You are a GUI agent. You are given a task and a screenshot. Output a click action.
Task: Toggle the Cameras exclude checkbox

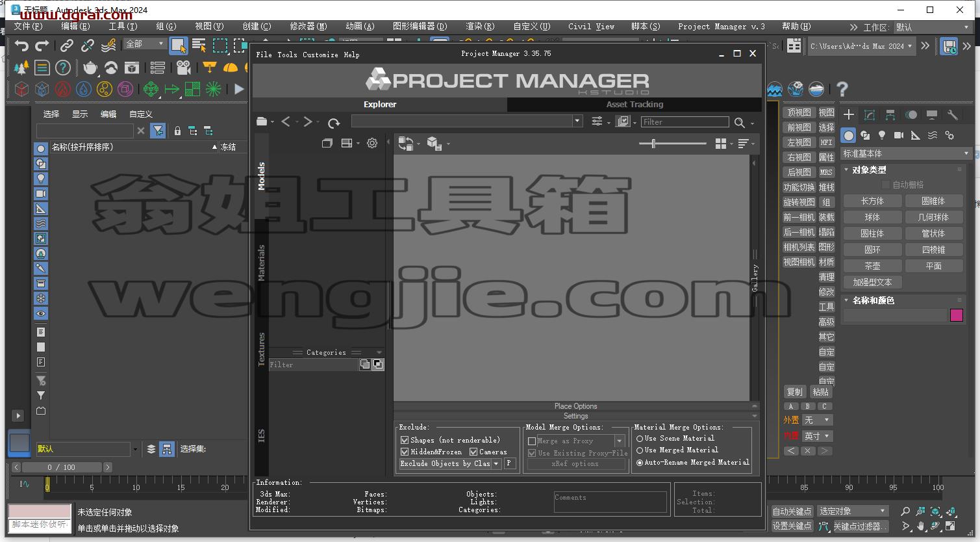pos(473,452)
